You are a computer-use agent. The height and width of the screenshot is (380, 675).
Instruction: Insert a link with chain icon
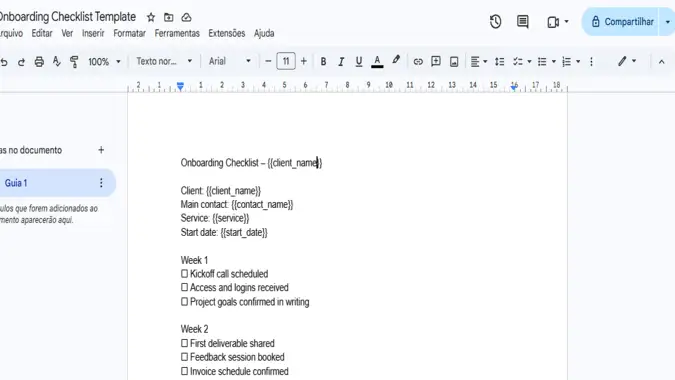coord(418,62)
